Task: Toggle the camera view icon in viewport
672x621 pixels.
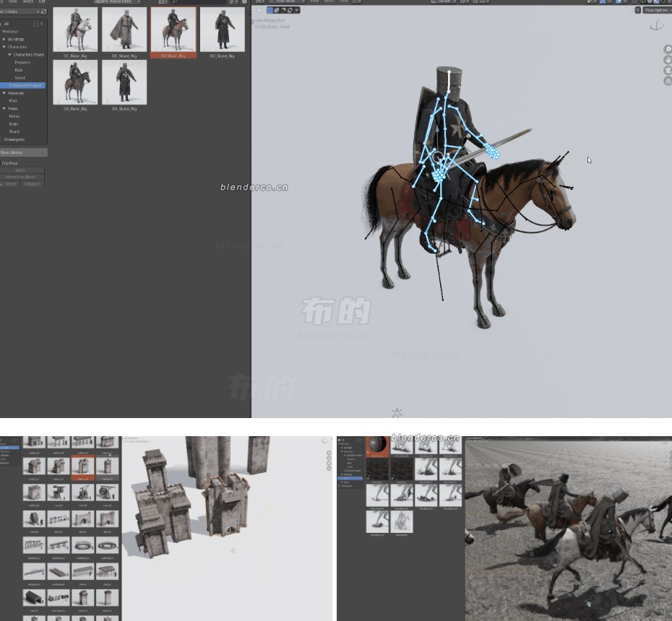Action: tap(668, 70)
